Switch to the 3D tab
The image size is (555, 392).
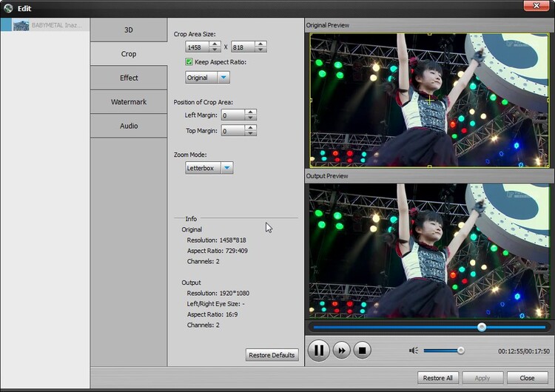click(129, 30)
